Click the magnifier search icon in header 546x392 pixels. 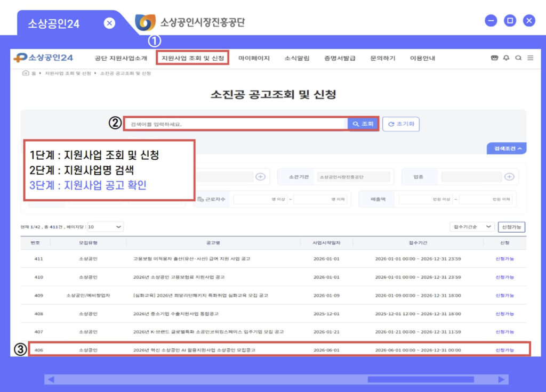(x=518, y=58)
